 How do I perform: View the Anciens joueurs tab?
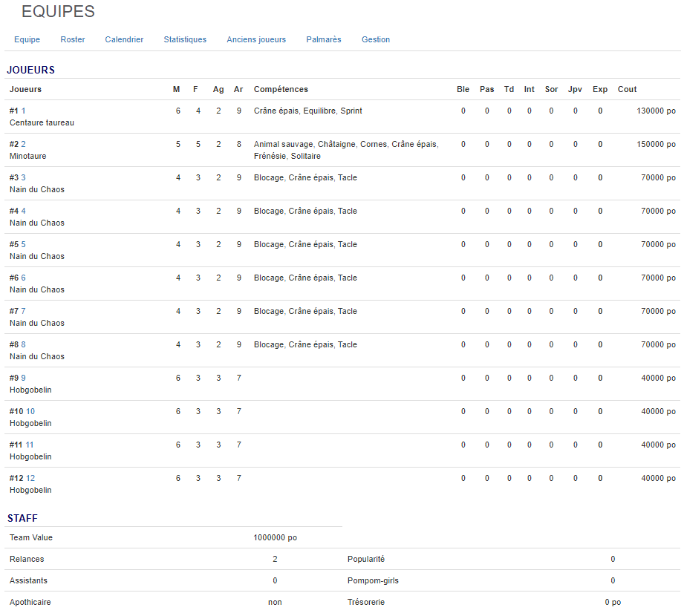(256, 39)
